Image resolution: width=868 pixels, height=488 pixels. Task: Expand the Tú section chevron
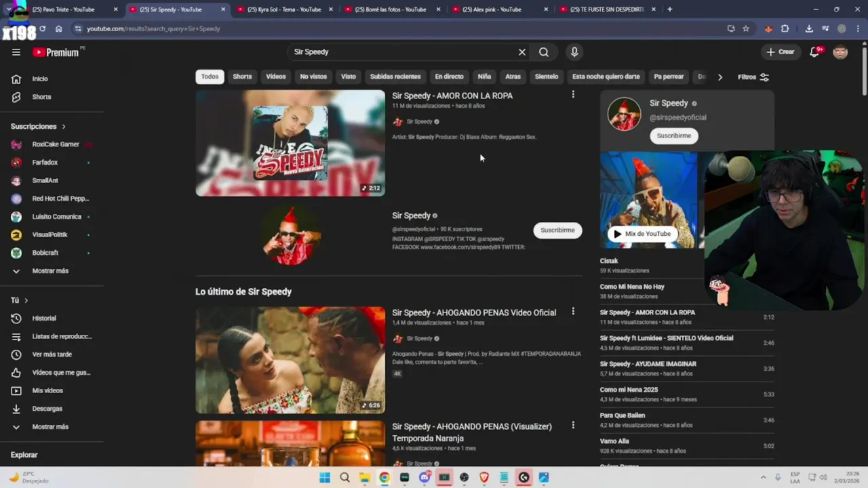(26, 300)
